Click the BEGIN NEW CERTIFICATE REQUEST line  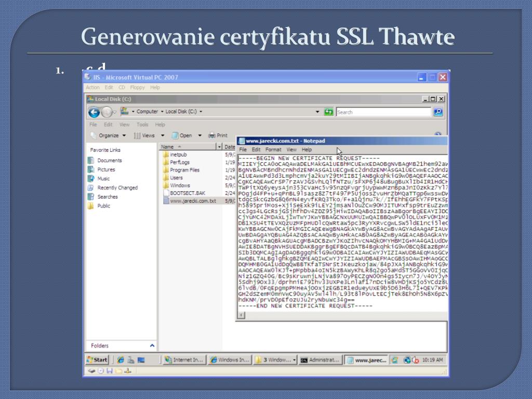(x=309, y=158)
